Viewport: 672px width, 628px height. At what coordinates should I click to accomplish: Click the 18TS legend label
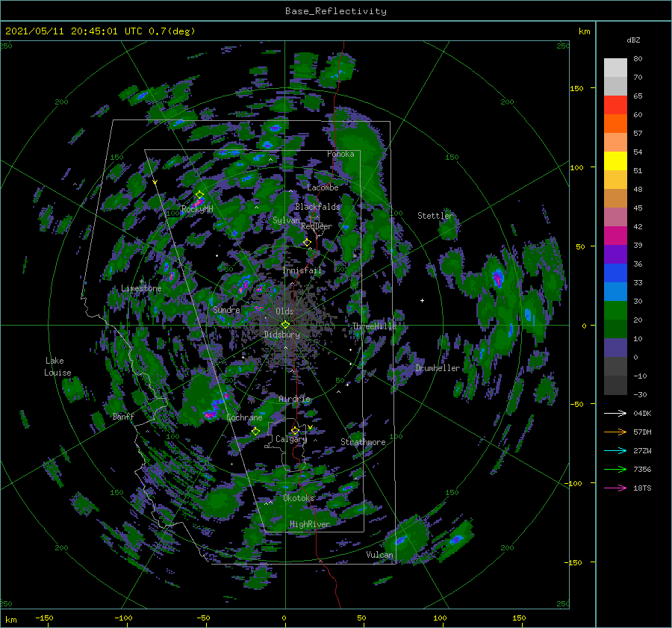click(642, 488)
